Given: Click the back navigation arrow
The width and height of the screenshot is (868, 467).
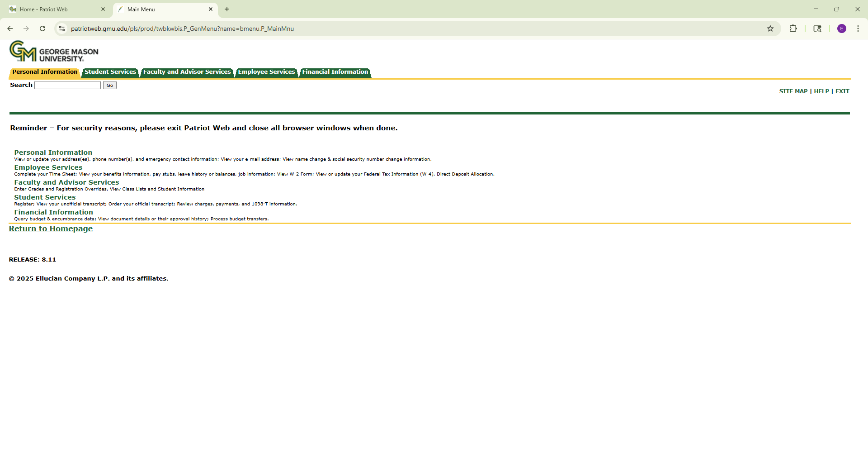Looking at the screenshot, I should coord(10,28).
